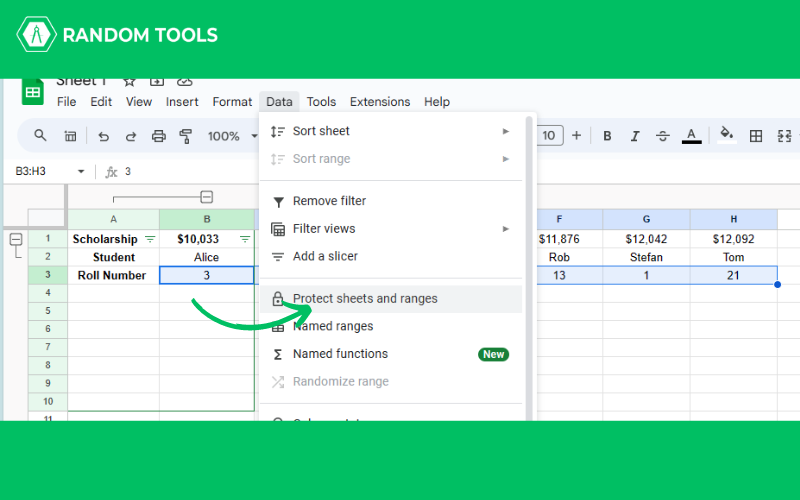Expand the Sort sheet submenu
This screenshot has height=500, width=800.
click(391, 131)
